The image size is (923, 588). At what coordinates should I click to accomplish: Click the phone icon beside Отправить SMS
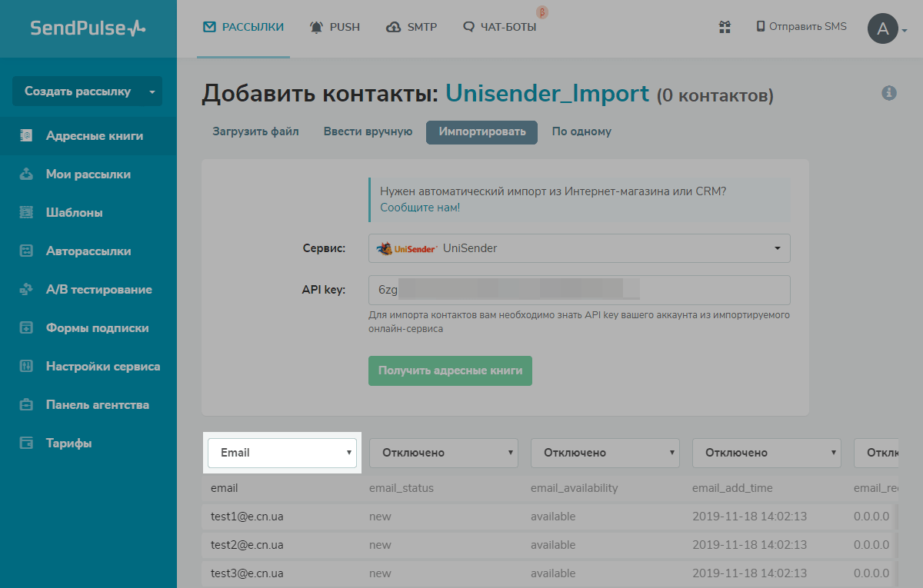point(761,26)
